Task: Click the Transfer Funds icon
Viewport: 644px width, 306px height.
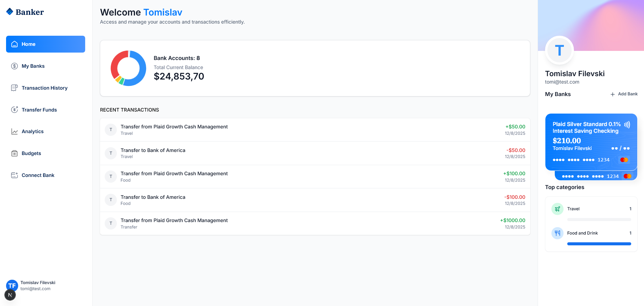Action: coord(14,110)
